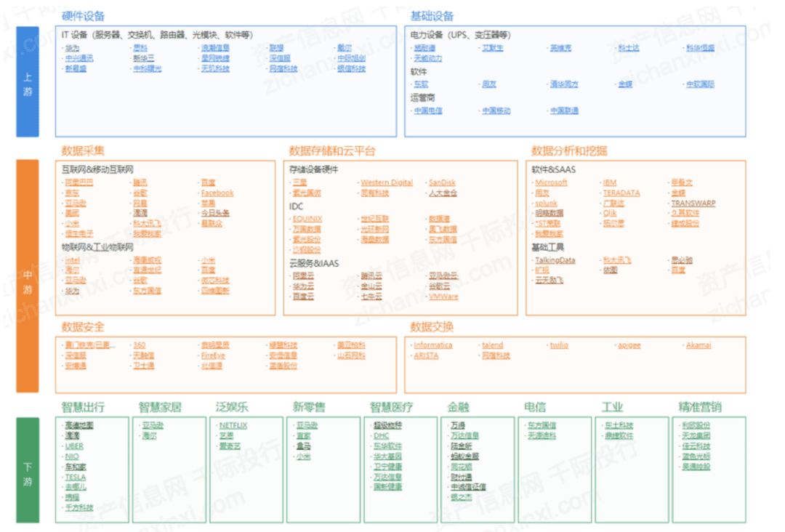This screenshot has height=532, width=785.
Task: Click the 数据存储和云平台 heading
Action: (332, 151)
